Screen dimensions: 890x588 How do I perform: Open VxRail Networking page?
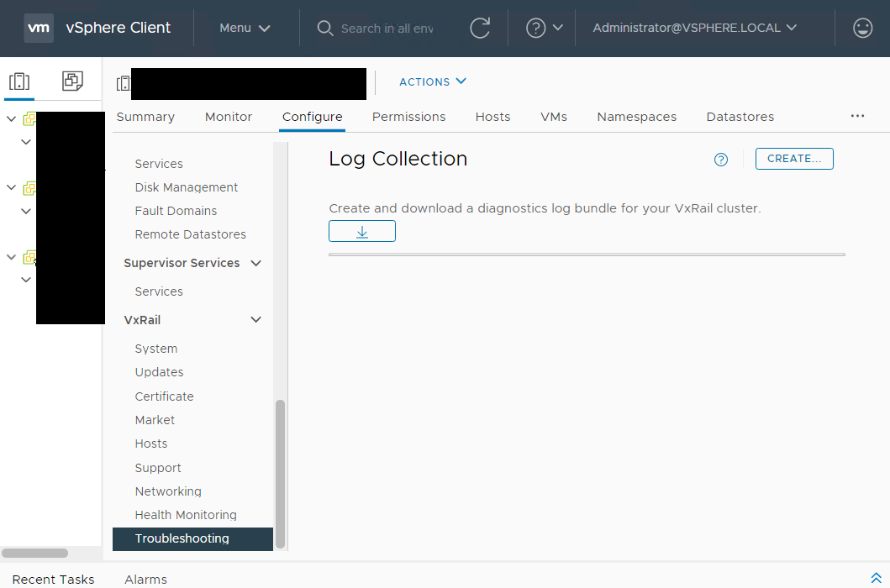[x=168, y=491]
